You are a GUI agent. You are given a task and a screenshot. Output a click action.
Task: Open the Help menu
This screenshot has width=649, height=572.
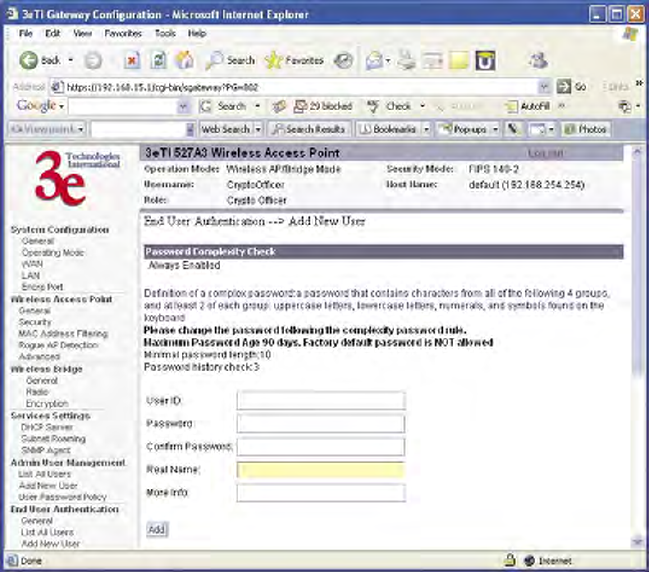[x=197, y=34]
